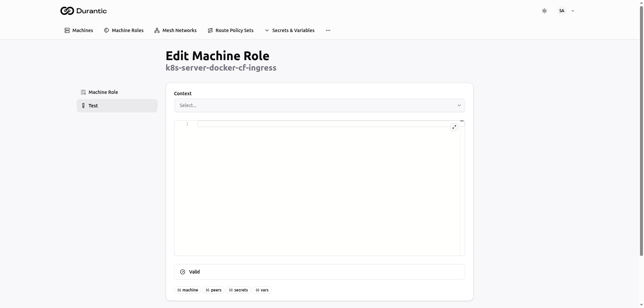
Task: Insert the peers variable chip
Action: [213, 290]
